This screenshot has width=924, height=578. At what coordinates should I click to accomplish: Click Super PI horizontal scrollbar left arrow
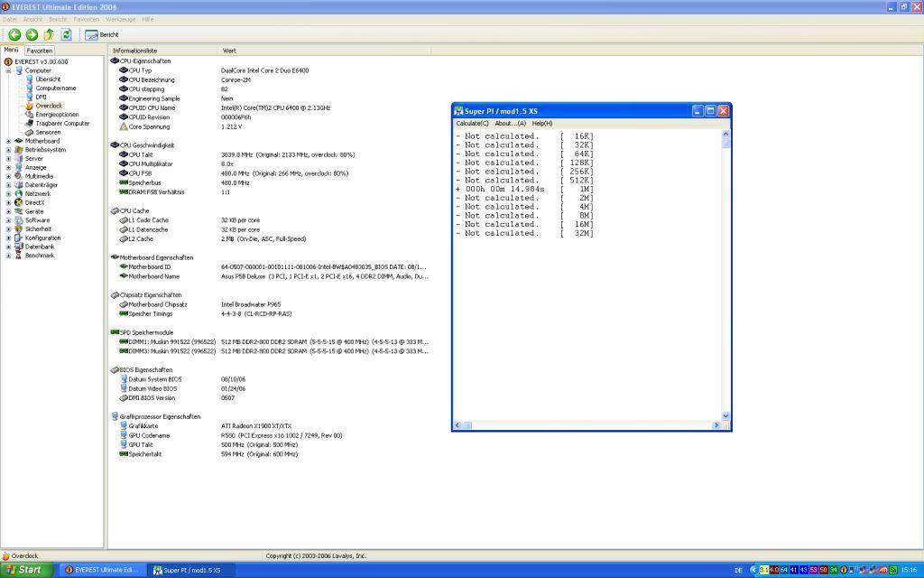457,425
